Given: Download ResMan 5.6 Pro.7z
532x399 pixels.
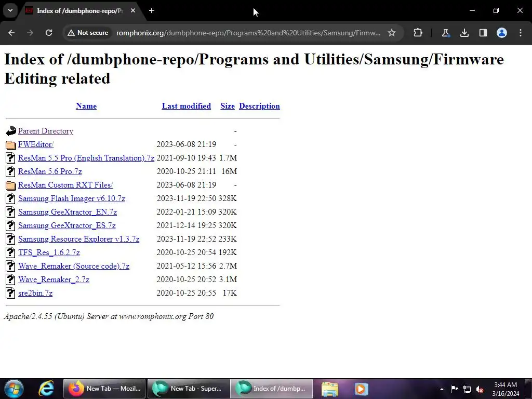Looking at the screenshot, I should coord(50,171).
